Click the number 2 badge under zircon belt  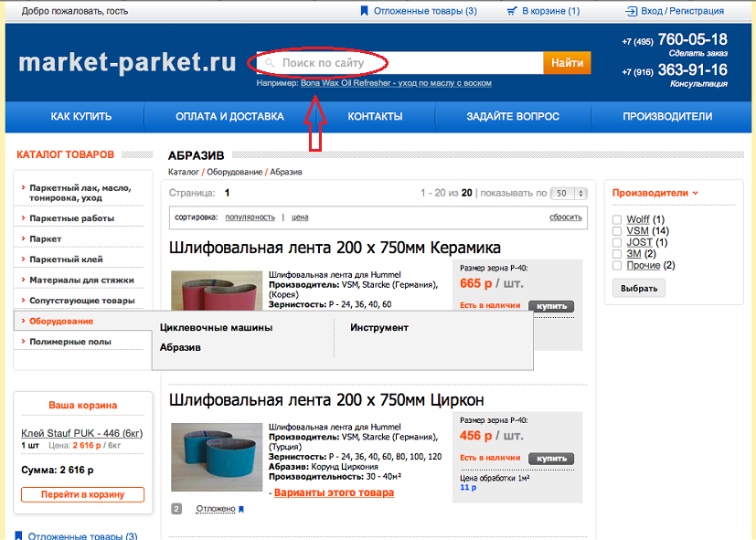click(x=177, y=509)
